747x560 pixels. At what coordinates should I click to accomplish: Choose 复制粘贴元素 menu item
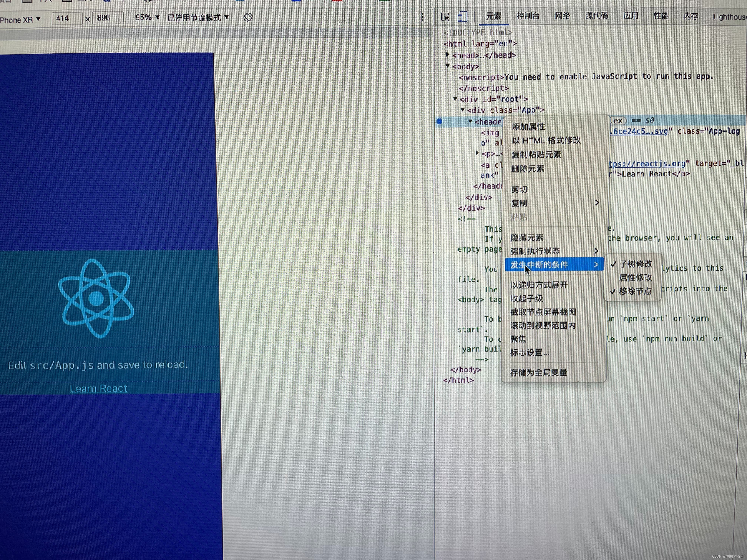coord(555,155)
